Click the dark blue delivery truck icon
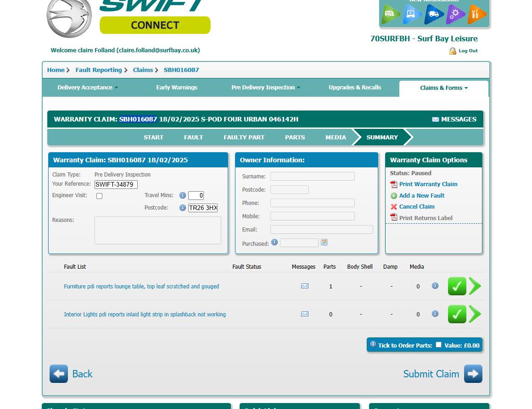This screenshot has height=409, width=532. 433,14
